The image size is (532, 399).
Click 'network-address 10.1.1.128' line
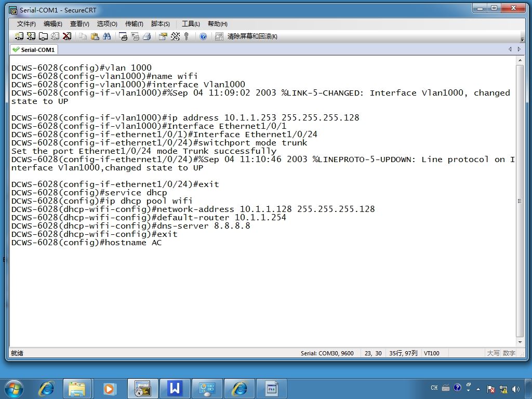coord(193,209)
